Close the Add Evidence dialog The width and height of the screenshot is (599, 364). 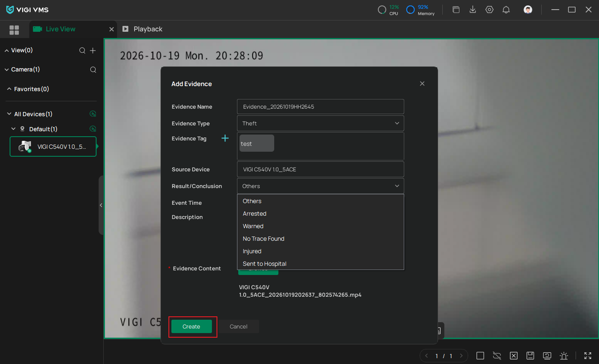point(422,84)
